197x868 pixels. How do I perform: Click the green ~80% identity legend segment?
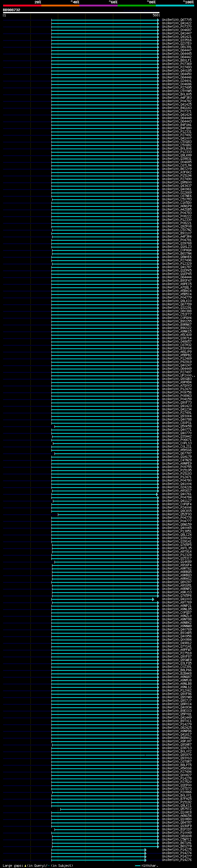137,6
